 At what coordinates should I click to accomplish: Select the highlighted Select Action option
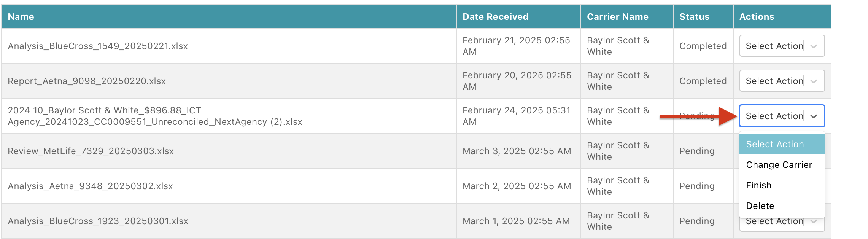click(782, 144)
